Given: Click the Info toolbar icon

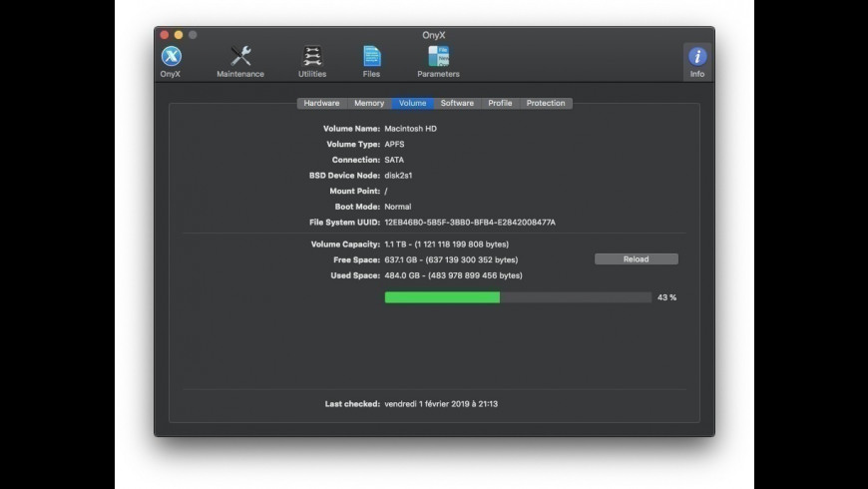Looking at the screenshot, I should [696, 60].
